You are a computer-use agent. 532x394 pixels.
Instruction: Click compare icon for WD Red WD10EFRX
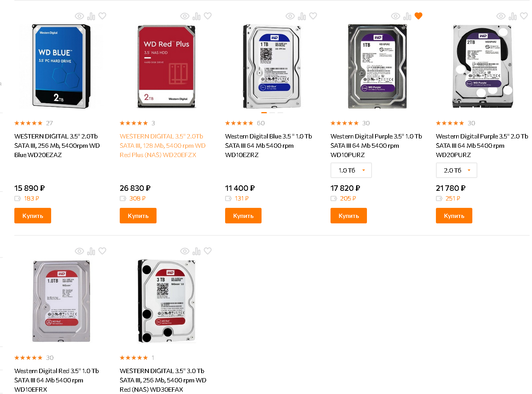(91, 251)
